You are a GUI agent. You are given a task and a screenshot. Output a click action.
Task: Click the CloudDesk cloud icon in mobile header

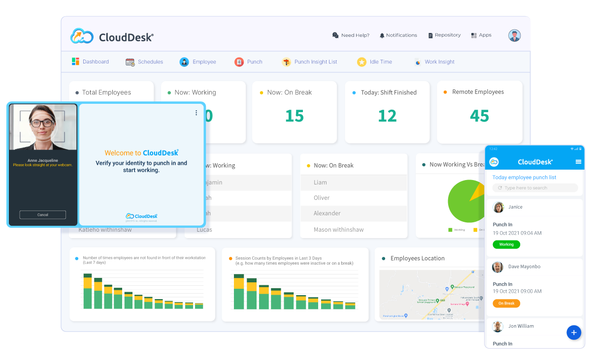pyautogui.click(x=494, y=162)
